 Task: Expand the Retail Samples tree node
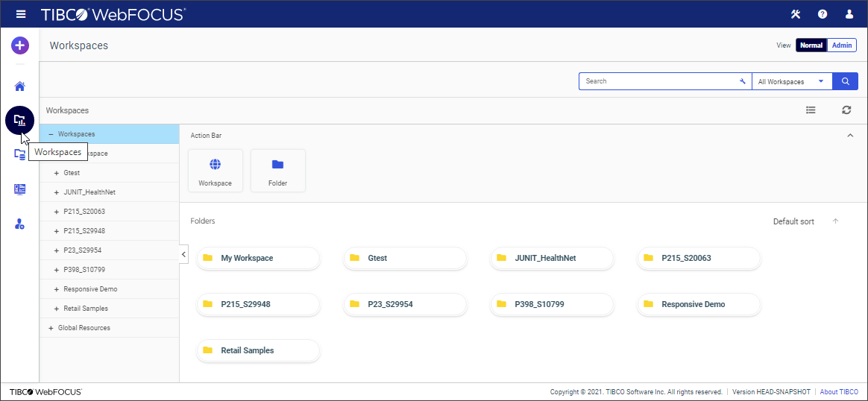(57, 309)
